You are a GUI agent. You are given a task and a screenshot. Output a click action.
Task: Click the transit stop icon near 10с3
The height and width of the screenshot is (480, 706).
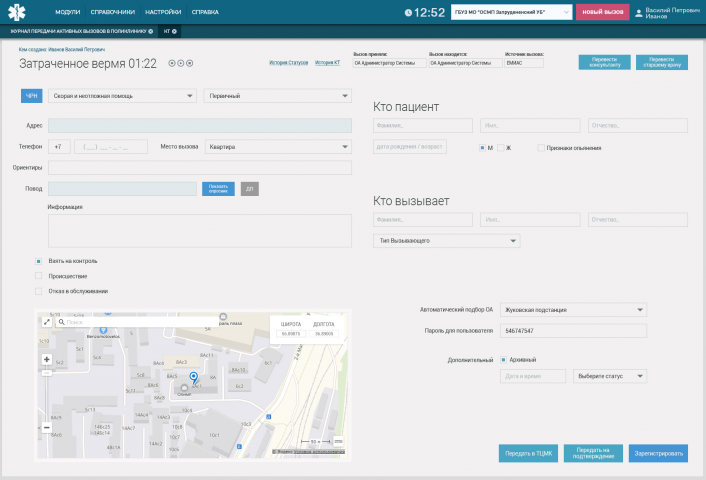[x=268, y=417]
